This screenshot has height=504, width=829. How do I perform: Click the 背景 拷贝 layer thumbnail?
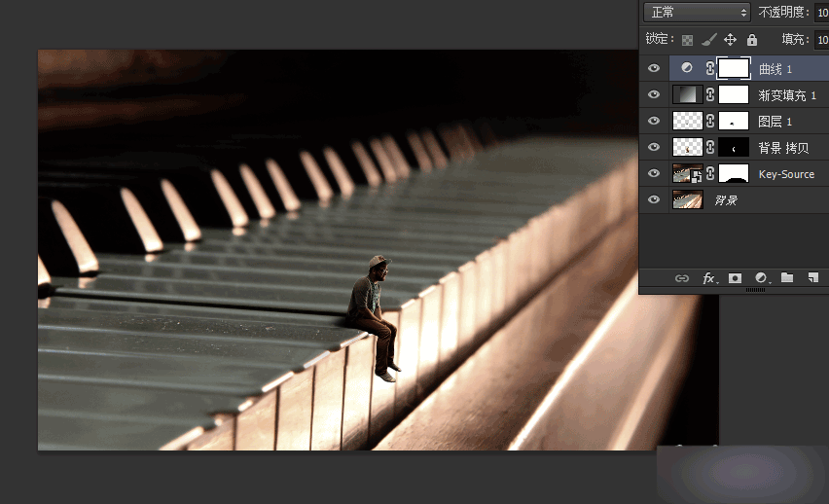[687, 147]
